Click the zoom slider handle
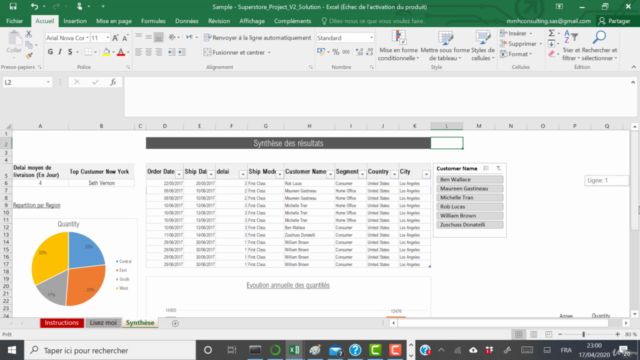Viewport: 640px width, 360px height. (x=584, y=334)
